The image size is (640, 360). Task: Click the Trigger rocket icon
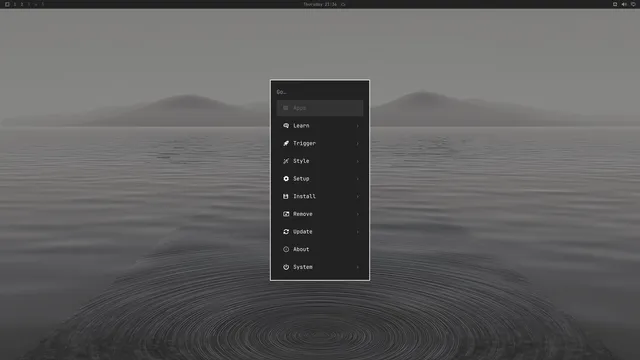click(x=286, y=143)
